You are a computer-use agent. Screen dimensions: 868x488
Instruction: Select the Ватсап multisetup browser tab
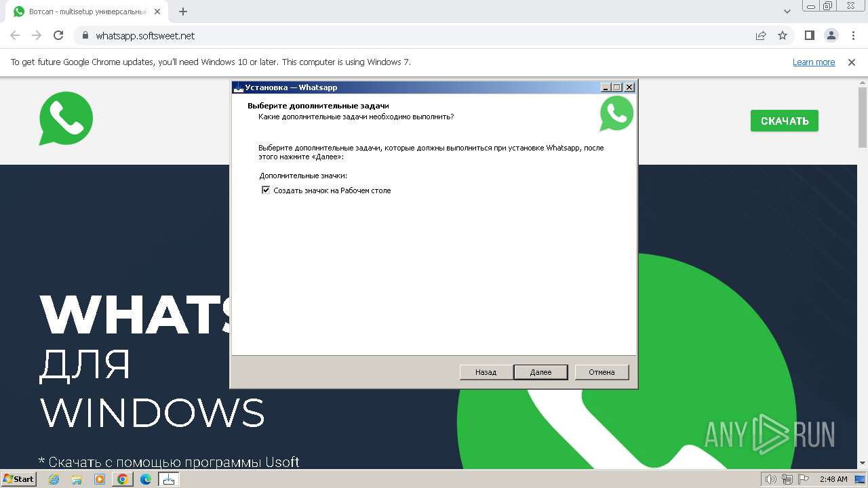pyautogui.click(x=87, y=12)
